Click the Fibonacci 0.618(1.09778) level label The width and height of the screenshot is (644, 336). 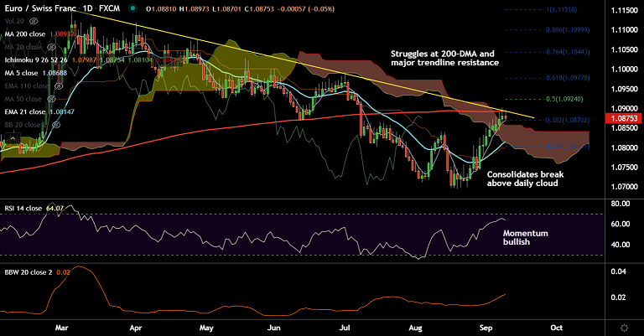[x=568, y=78]
